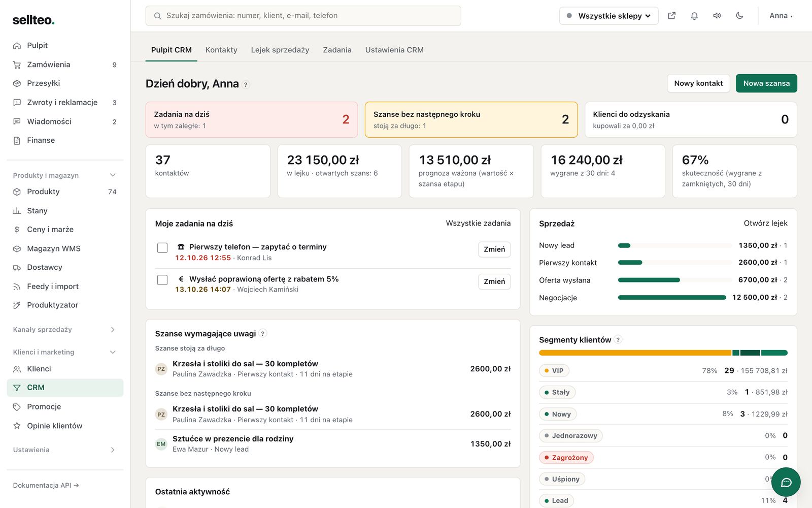The width and height of the screenshot is (812, 508).
Task: Go to Przesyłki in the sidebar
Action: [x=65, y=83]
